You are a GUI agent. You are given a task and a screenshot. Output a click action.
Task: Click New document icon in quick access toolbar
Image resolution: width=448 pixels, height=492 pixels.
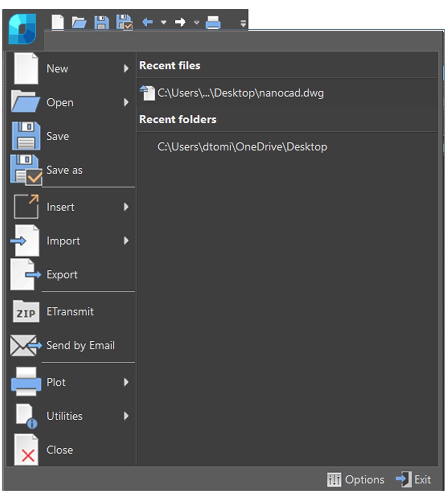tap(58, 23)
